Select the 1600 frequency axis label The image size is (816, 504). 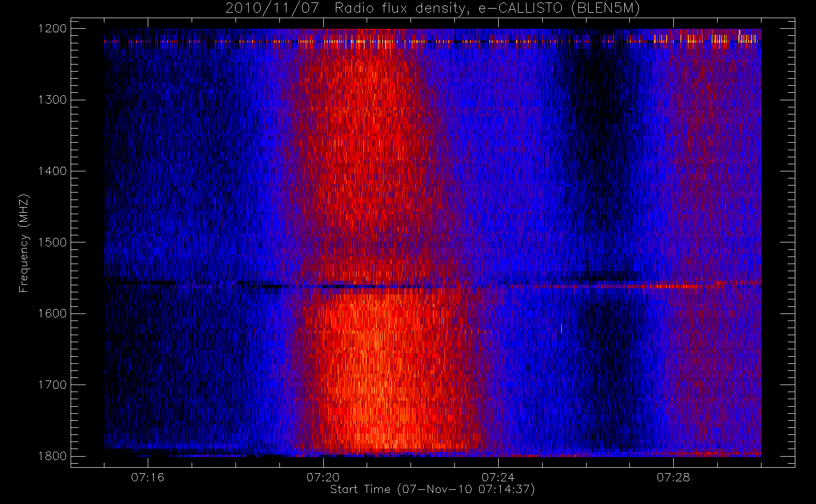click(52, 313)
